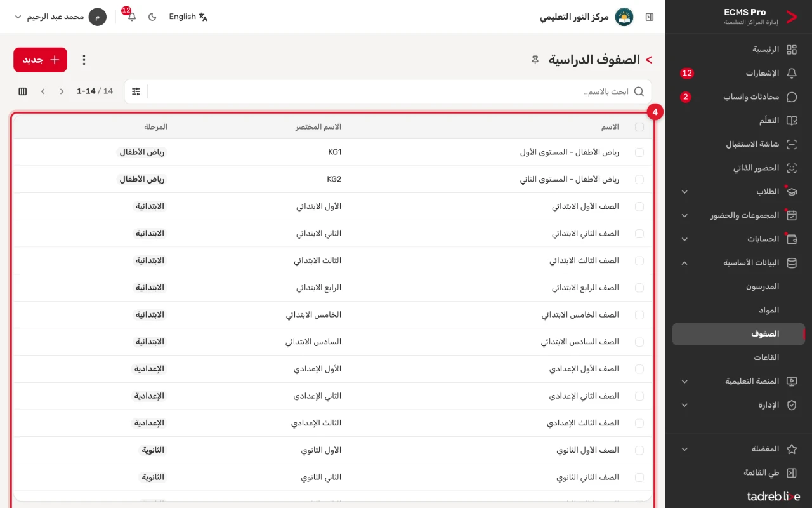Click the collapse menu icon (طي القائمة)
Image resolution: width=812 pixels, height=508 pixels.
coord(792,473)
